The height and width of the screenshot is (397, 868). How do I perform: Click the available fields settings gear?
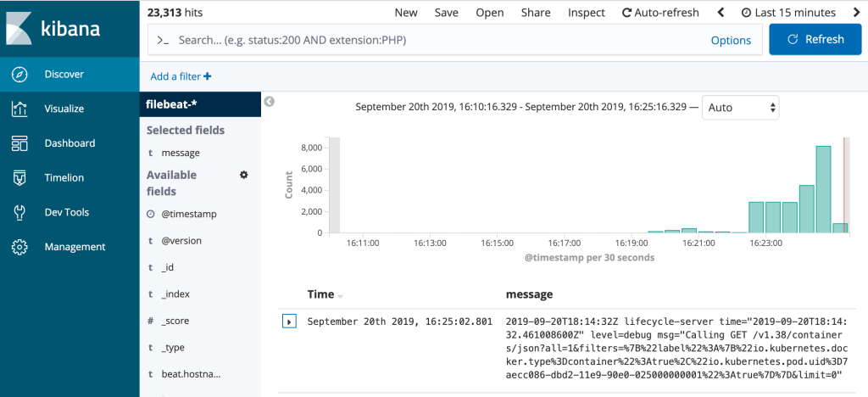(x=244, y=175)
